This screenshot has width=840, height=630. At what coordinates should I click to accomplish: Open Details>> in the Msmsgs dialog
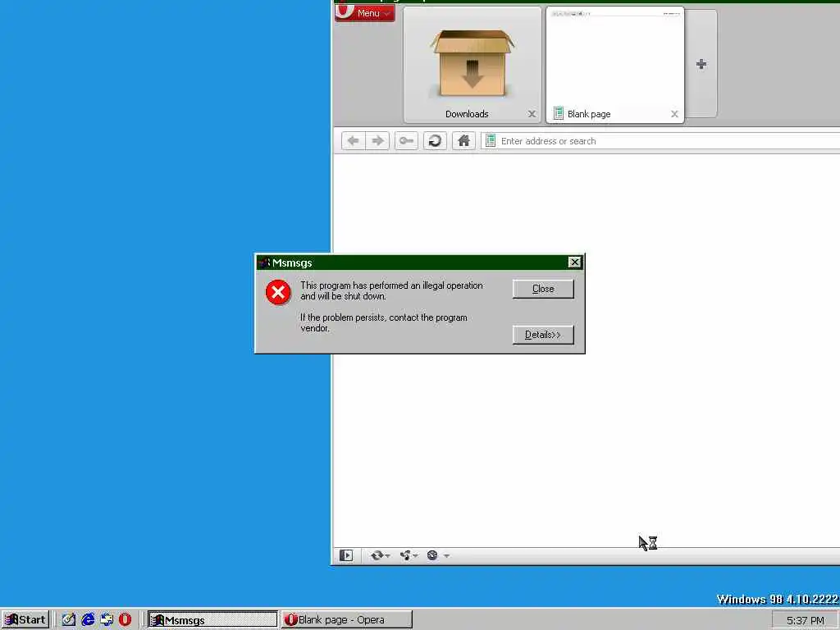pyautogui.click(x=543, y=335)
